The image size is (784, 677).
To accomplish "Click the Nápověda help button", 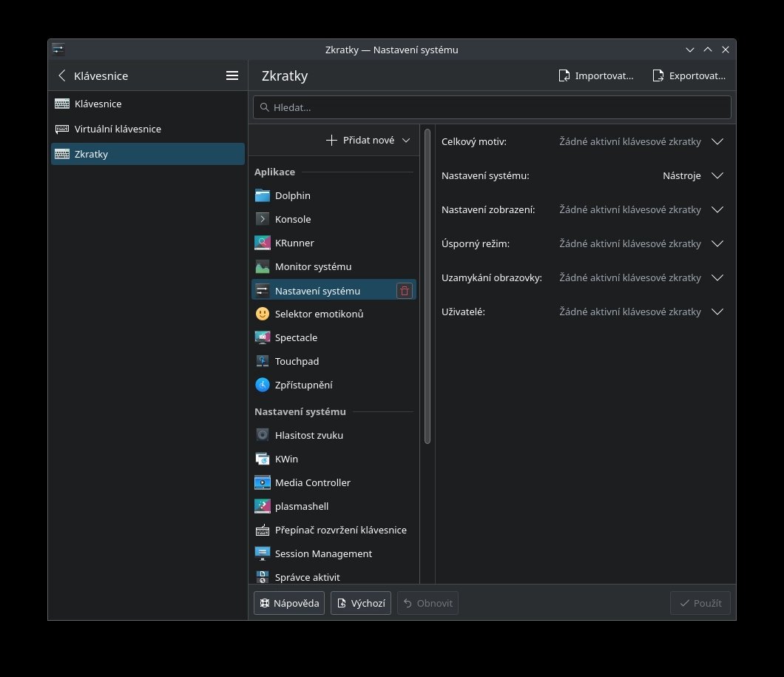I will [x=289, y=603].
